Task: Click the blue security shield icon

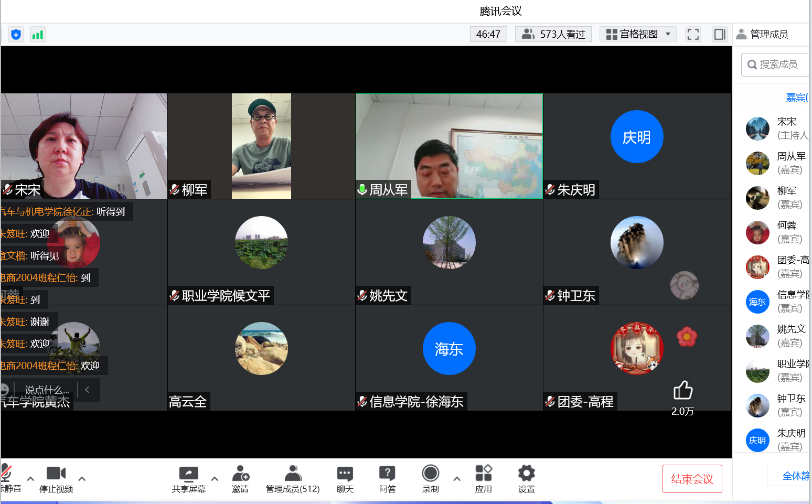Action: click(x=16, y=35)
